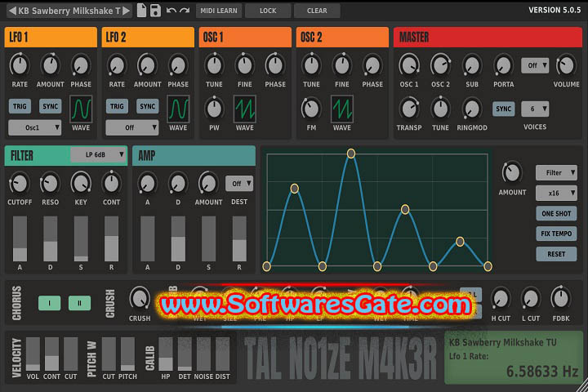Click the OSC 2 FM knob
This screenshot has height=392, width=588.
311,109
